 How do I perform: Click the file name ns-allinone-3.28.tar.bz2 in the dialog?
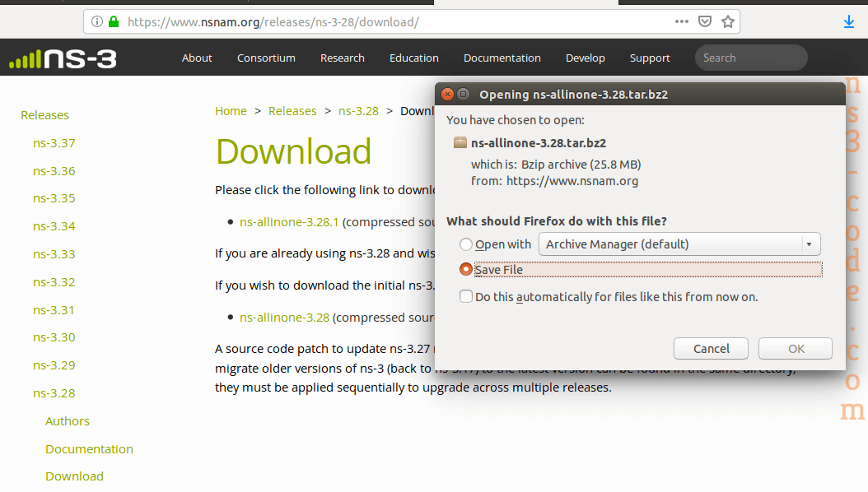point(538,142)
